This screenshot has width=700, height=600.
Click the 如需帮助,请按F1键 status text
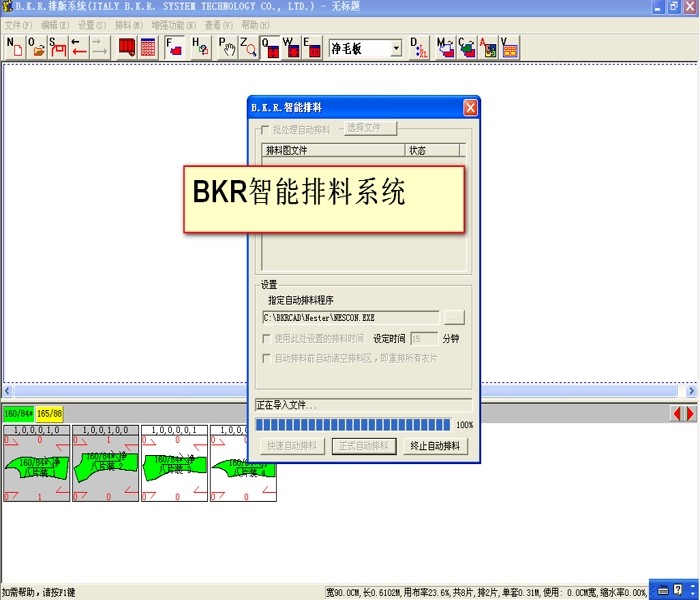pos(38,592)
